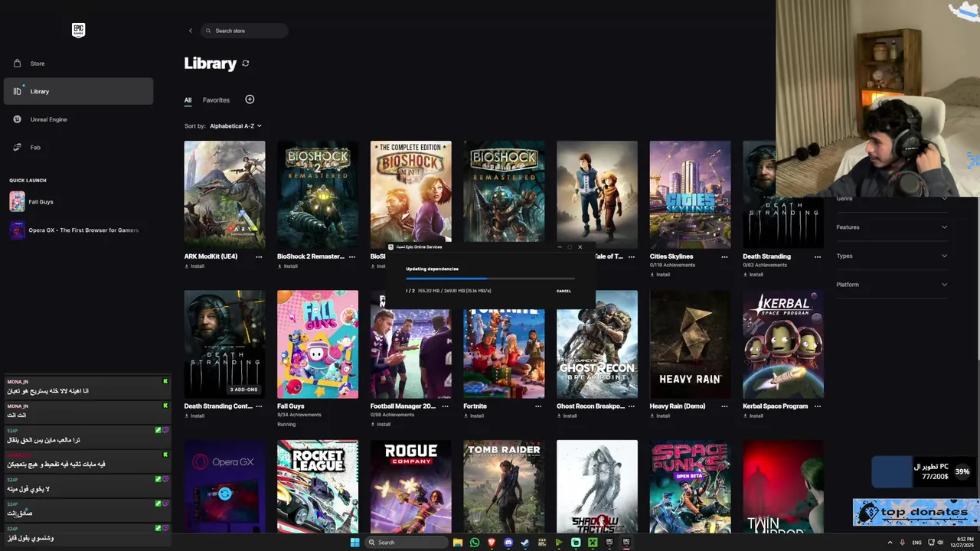Open the Tomb Raider game cover

point(504,486)
